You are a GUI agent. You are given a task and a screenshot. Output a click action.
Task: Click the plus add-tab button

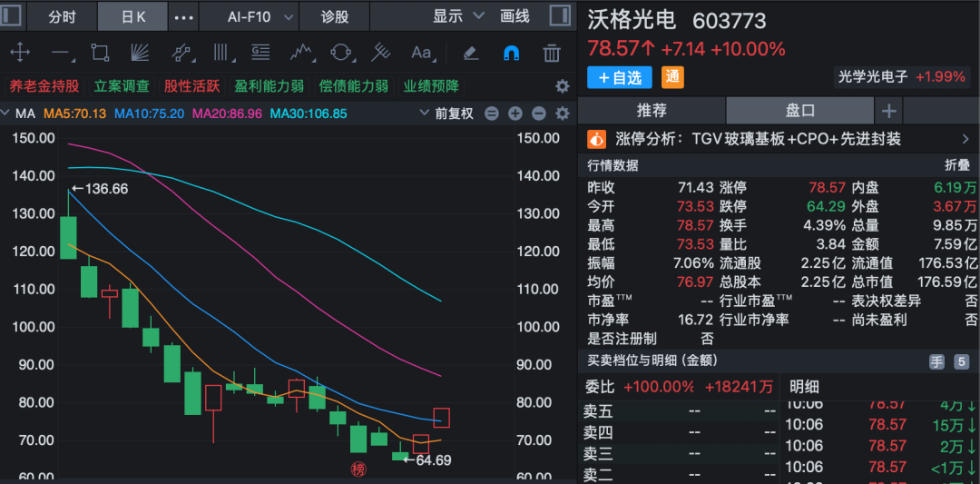[888, 112]
